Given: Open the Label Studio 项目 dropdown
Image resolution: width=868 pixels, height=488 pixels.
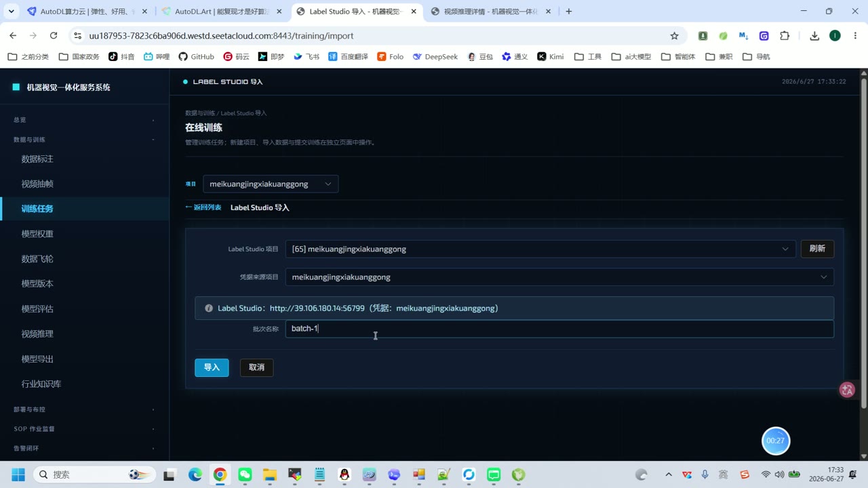Looking at the screenshot, I should [x=540, y=249].
